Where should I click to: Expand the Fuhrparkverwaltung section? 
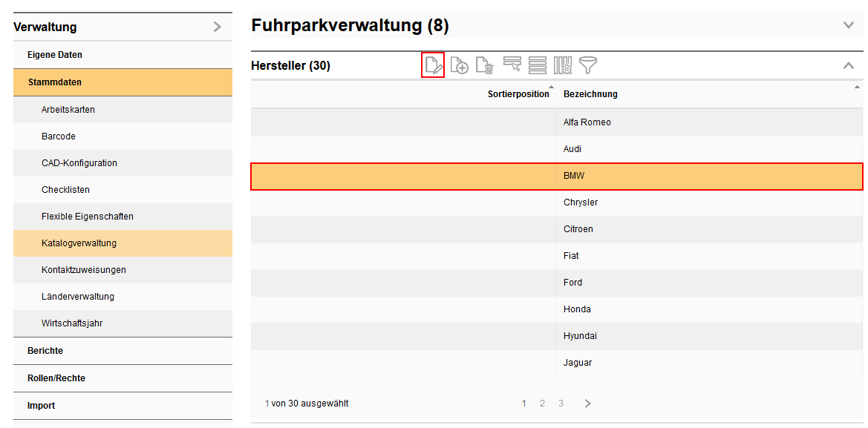coord(849,25)
